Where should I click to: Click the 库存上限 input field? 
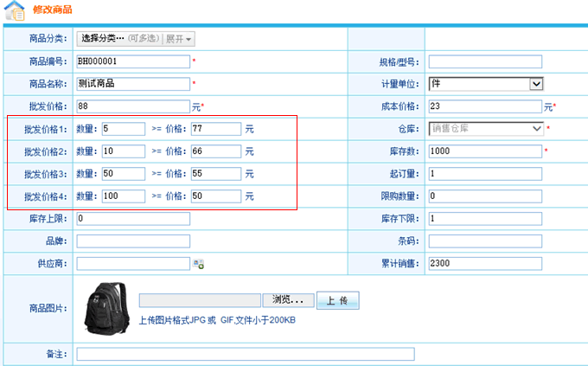[x=133, y=219]
